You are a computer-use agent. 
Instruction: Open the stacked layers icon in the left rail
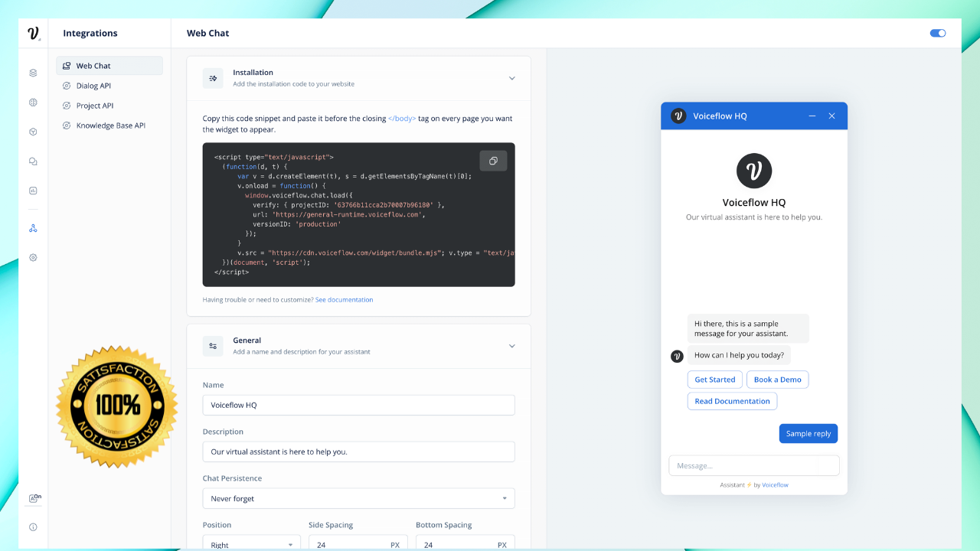pyautogui.click(x=33, y=73)
